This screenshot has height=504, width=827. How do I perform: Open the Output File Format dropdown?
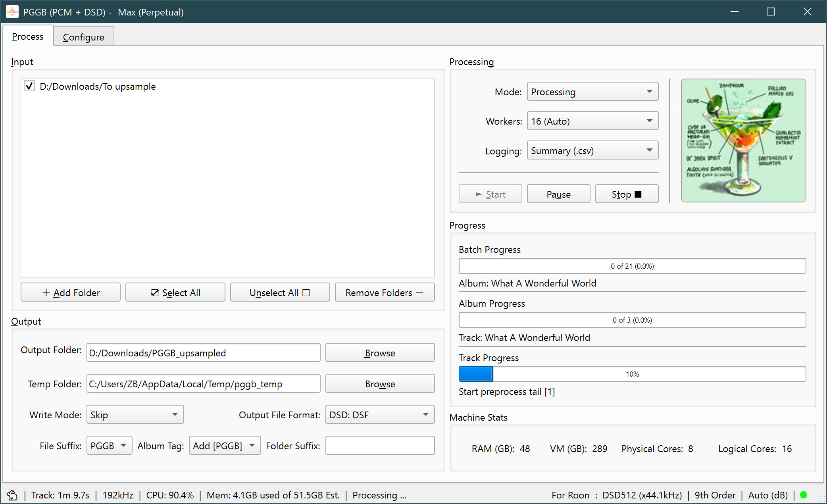pyautogui.click(x=379, y=414)
